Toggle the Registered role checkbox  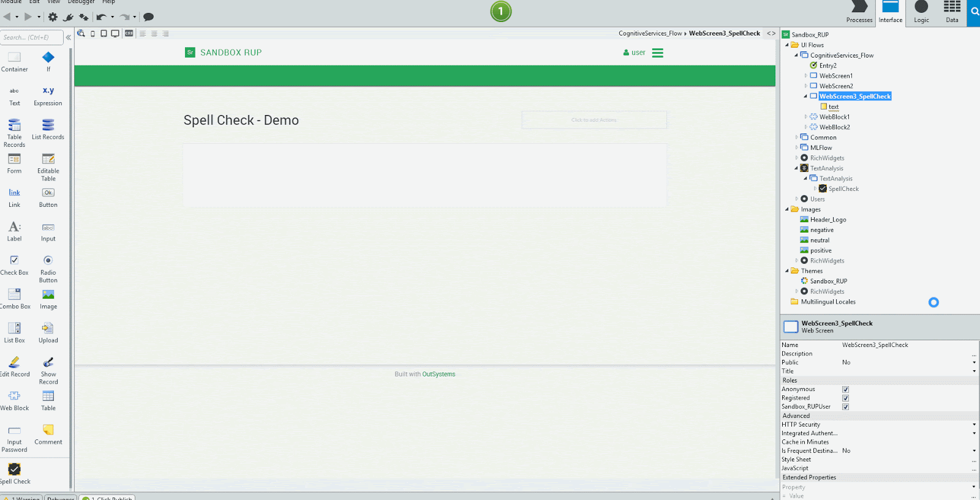[x=845, y=398]
